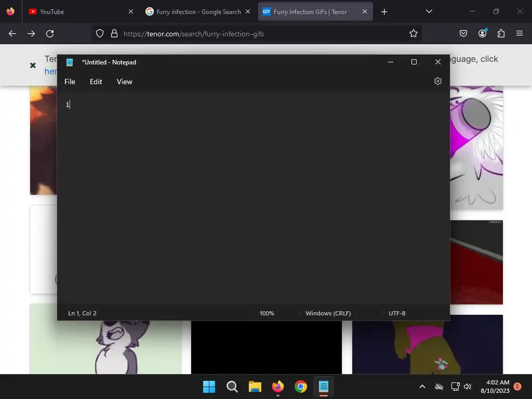Show hidden system tray icons
Viewport: 532px width, 399px height.
click(x=422, y=387)
